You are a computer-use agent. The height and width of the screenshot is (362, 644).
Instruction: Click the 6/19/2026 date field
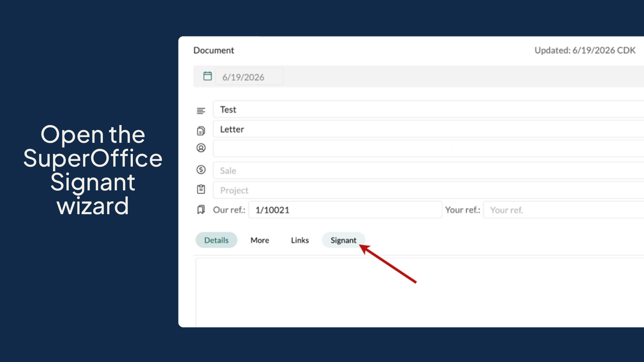click(249, 77)
